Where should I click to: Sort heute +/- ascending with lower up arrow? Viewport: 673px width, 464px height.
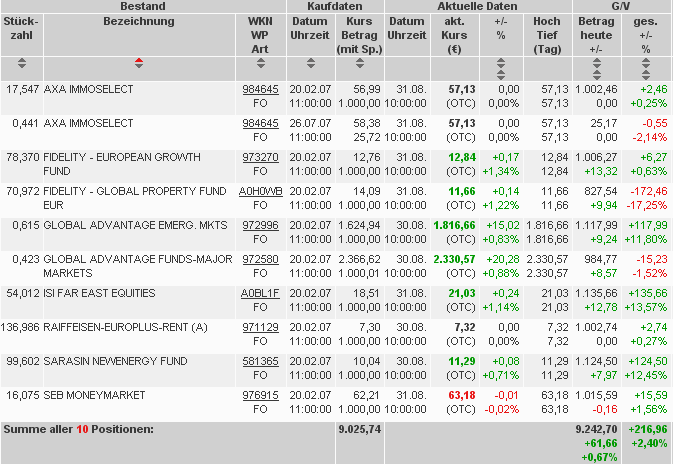(597, 72)
